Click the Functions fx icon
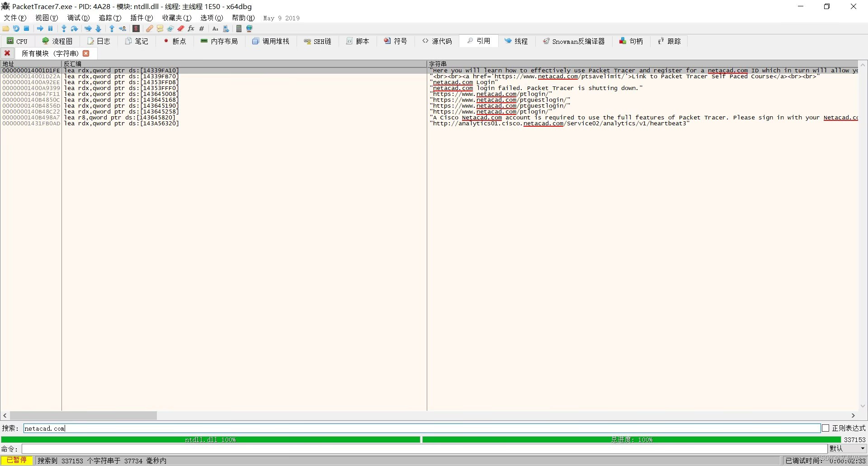This screenshot has width=868, height=466. [191, 29]
